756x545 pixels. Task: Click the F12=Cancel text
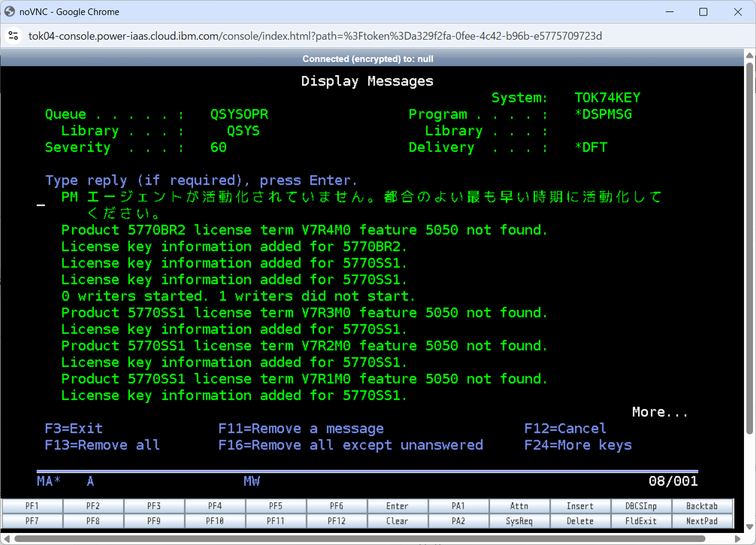click(x=565, y=428)
